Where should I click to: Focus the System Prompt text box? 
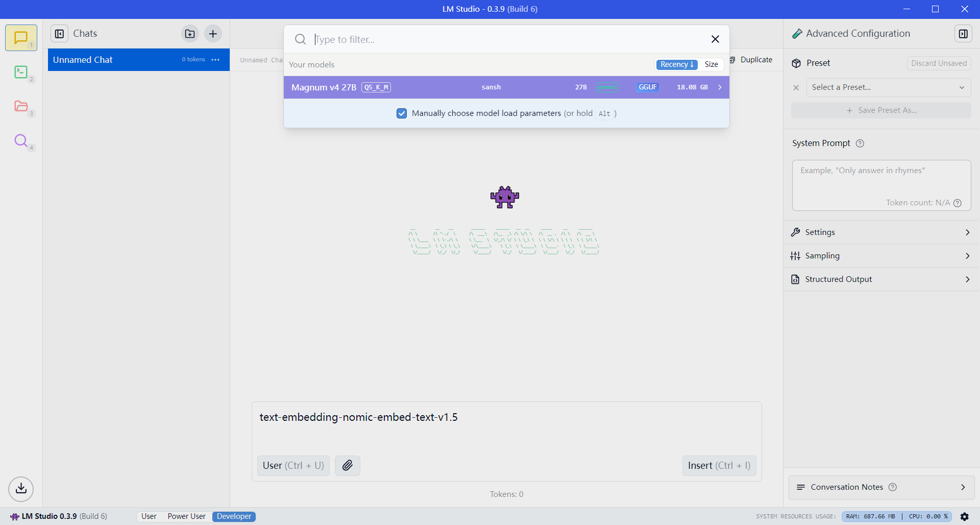click(x=881, y=185)
